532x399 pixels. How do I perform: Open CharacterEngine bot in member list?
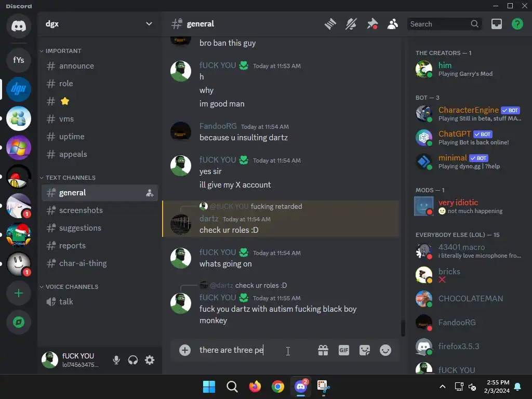(470, 114)
